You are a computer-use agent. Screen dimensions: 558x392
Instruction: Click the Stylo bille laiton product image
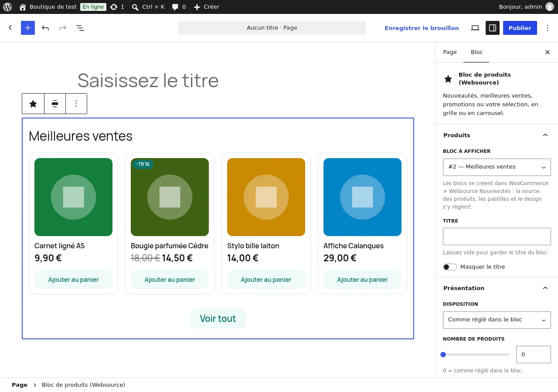point(266,197)
